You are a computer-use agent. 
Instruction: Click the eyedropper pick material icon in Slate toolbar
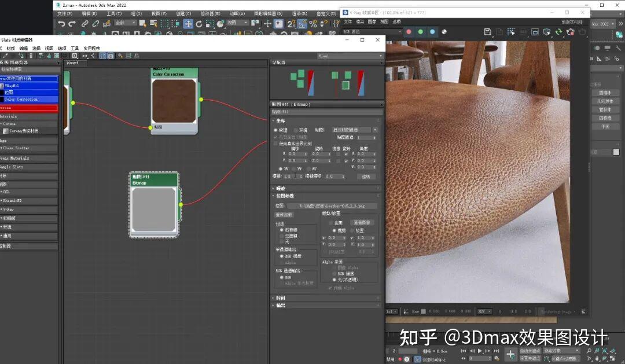pyautogui.click(x=5, y=56)
